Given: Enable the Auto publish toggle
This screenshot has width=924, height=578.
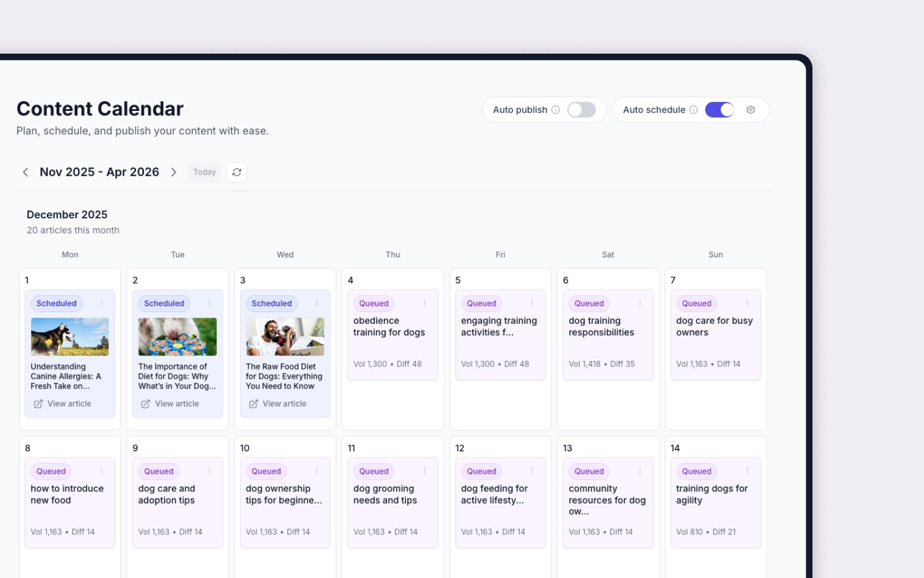Looking at the screenshot, I should pyautogui.click(x=581, y=110).
